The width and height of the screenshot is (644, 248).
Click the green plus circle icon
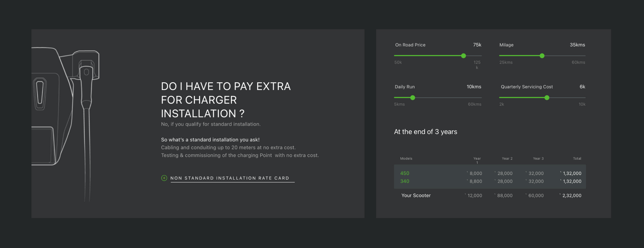pyautogui.click(x=164, y=178)
